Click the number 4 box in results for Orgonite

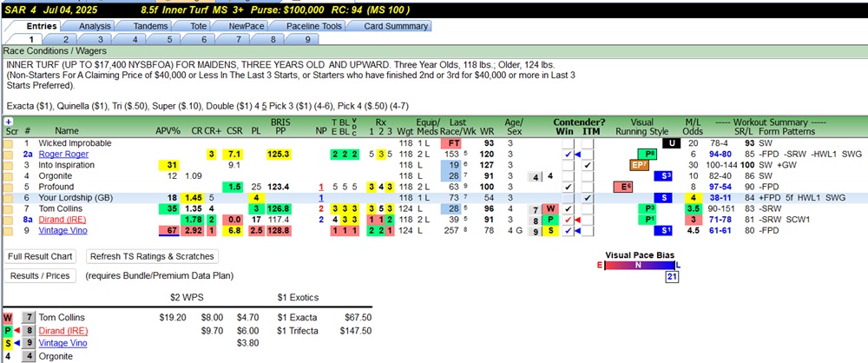[x=29, y=356]
